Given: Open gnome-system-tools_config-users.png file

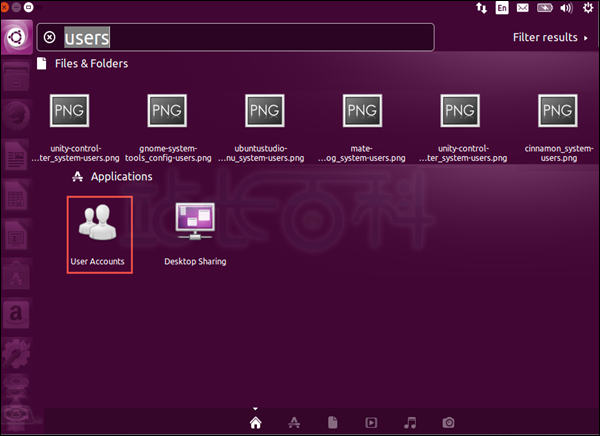Looking at the screenshot, I should click(168, 128).
